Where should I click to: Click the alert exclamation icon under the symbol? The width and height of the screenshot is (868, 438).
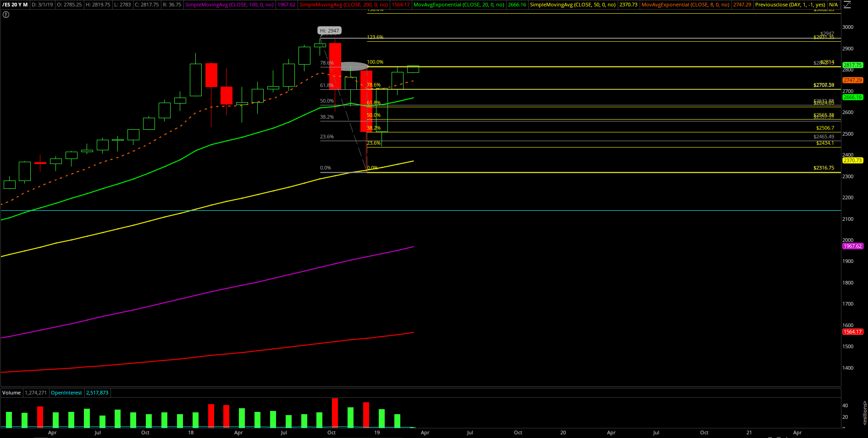pyautogui.click(x=6, y=15)
